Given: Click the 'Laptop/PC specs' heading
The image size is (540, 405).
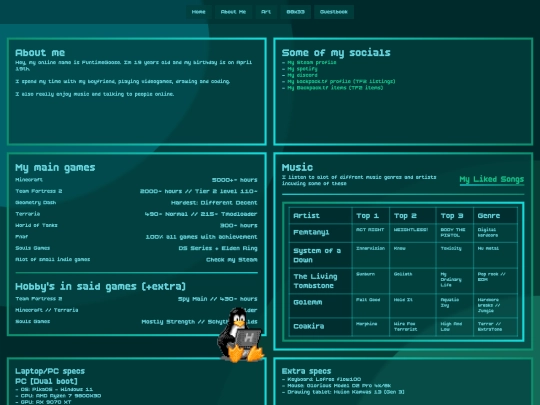Looking at the screenshot, I should [50, 371].
